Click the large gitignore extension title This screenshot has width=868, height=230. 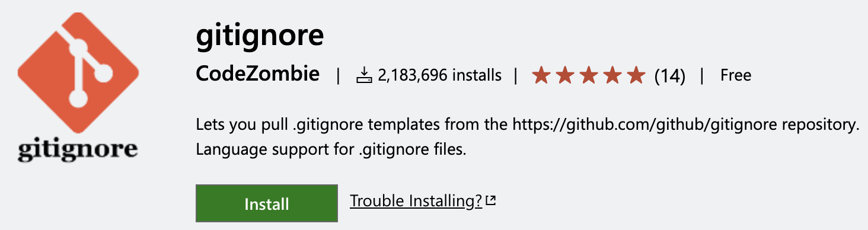click(x=260, y=35)
